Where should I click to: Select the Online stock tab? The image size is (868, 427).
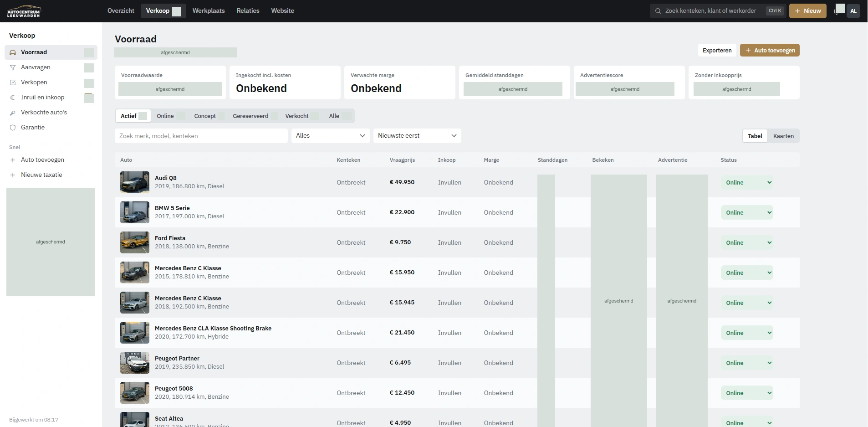[170, 116]
